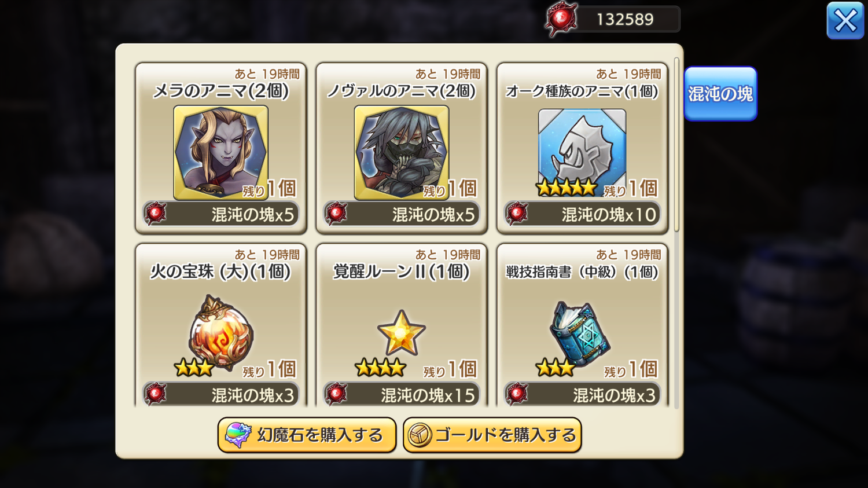Buy メラのアニマ for 混沌の塊x5
This screenshot has height=488, width=868.
pyautogui.click(x=220, y=214)
